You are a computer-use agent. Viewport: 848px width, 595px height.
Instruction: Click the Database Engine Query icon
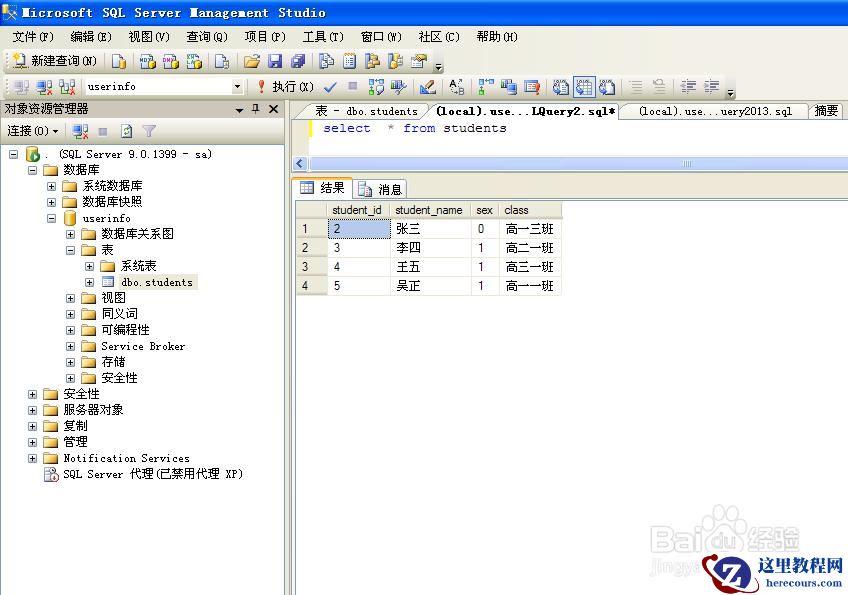[x=118, y=61]
